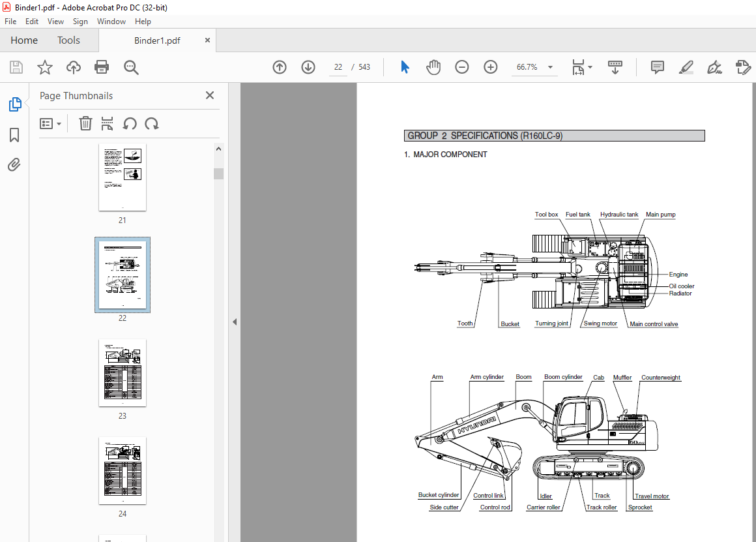This screenshot has height=542, width=756.
Task: Select the Binder1.pdf document tab
Action: coord(157,40)
